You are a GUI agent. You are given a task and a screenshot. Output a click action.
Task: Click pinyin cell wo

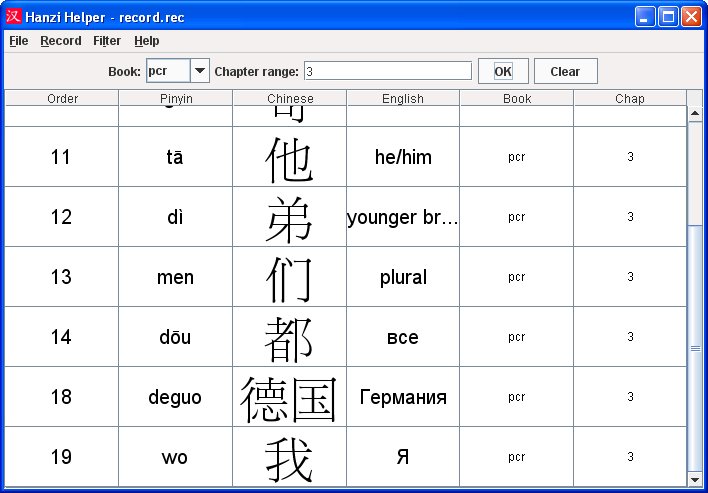click(175, 457)
